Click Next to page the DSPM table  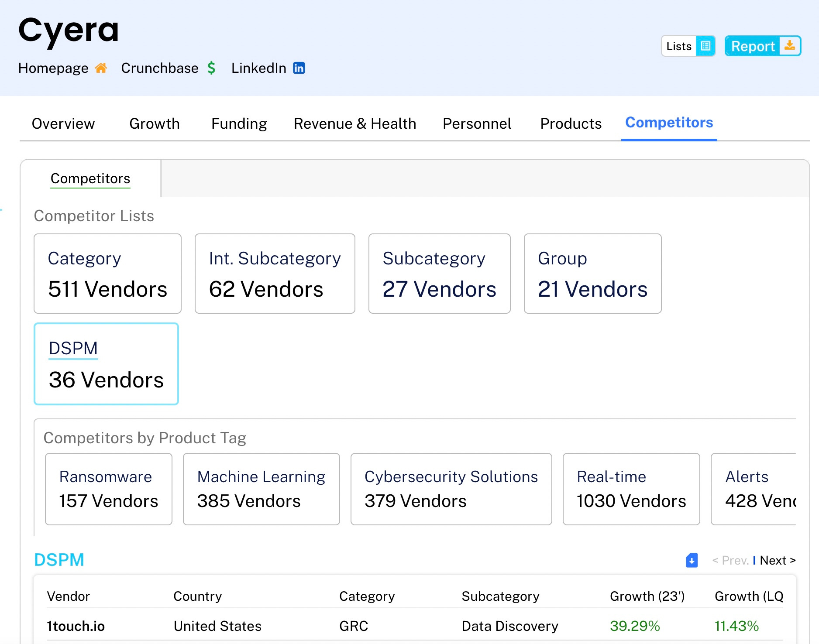pos(778,560)
